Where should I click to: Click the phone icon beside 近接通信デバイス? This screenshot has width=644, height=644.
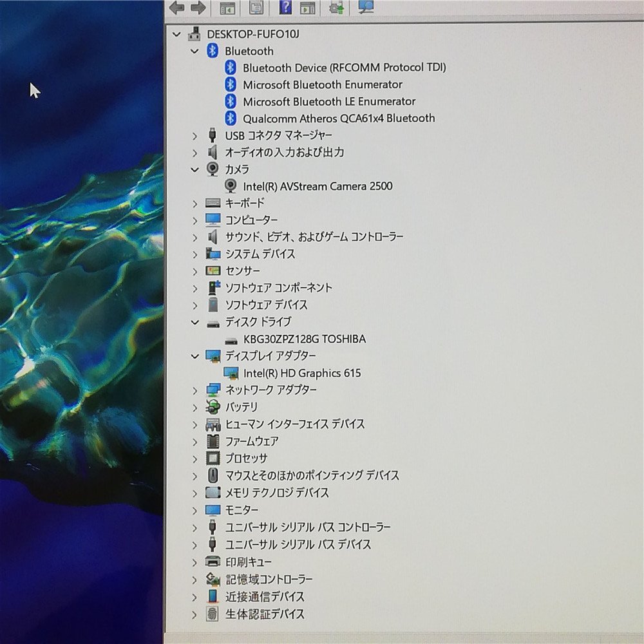(x=213, y=596)
